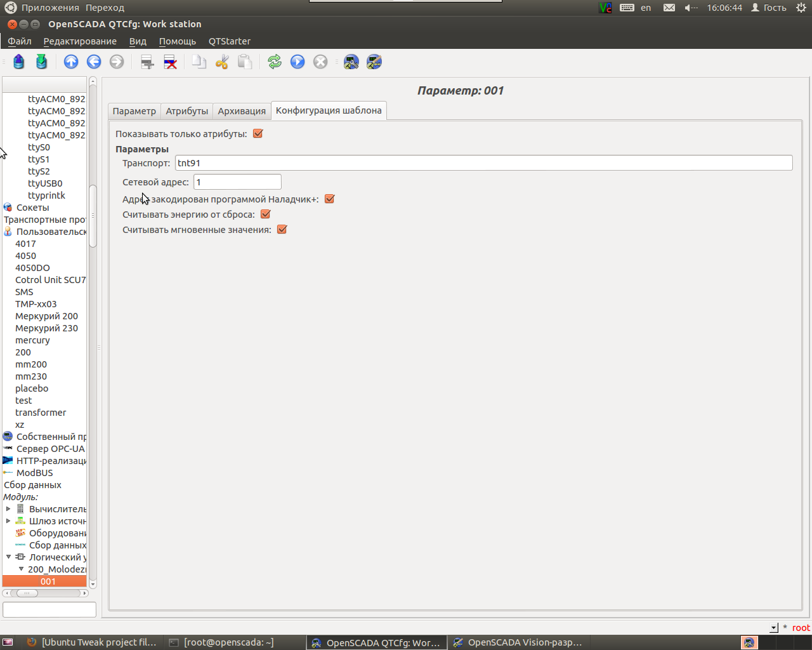The width and height of the screenshot is (812, 650).
Task: Click the search field below the tree
Action: 49,609
